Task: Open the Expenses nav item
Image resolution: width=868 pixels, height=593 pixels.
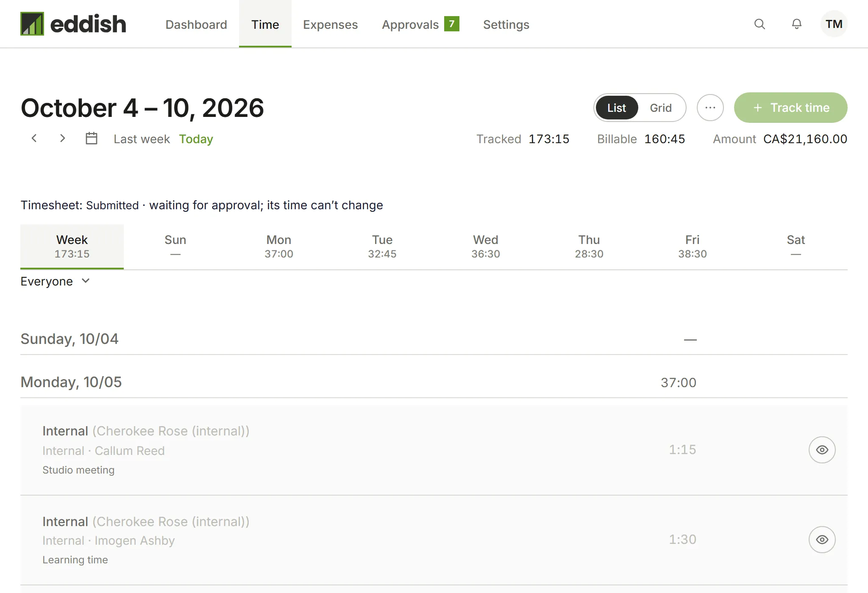Action: click(331, 25)
